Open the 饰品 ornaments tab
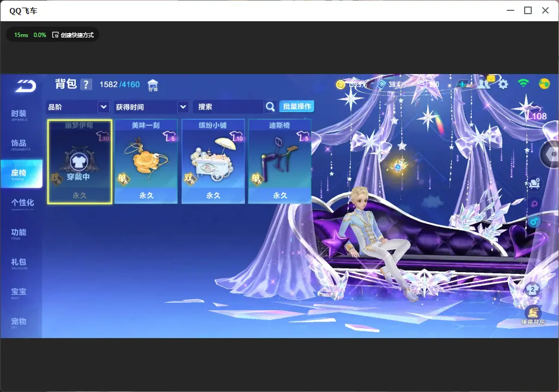The width and height of the screenshot is (559, 392). tap(19, 144)
